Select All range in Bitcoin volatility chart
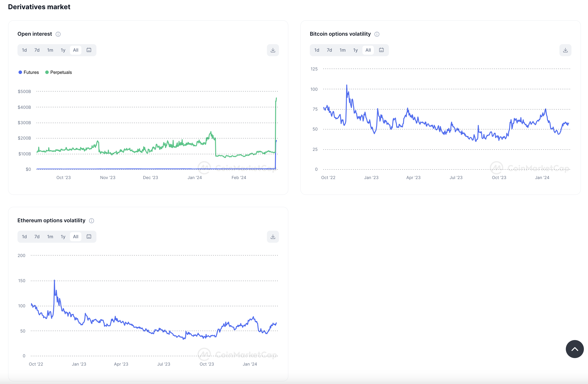Viewport: 588px width, 384px height. [368, 50]
